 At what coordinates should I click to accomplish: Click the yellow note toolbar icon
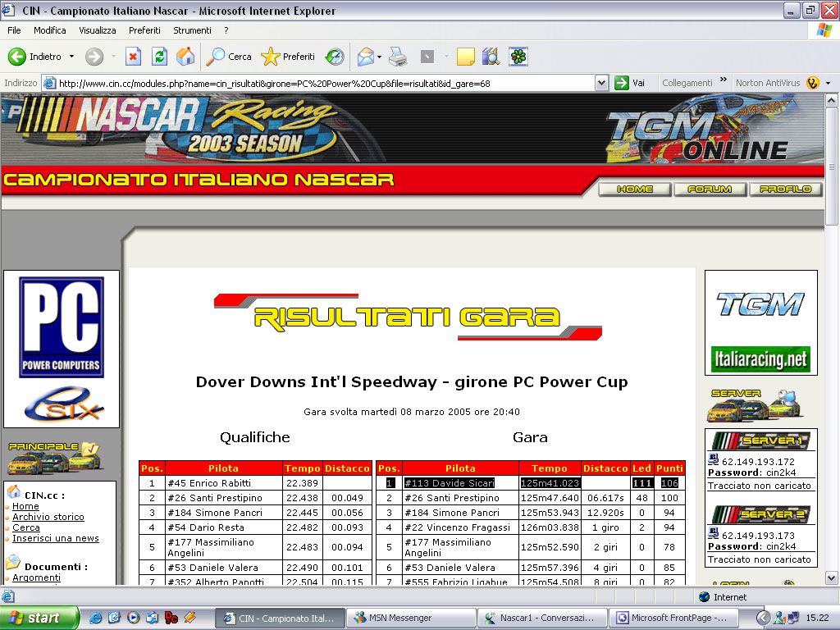[x=466, y=57]
